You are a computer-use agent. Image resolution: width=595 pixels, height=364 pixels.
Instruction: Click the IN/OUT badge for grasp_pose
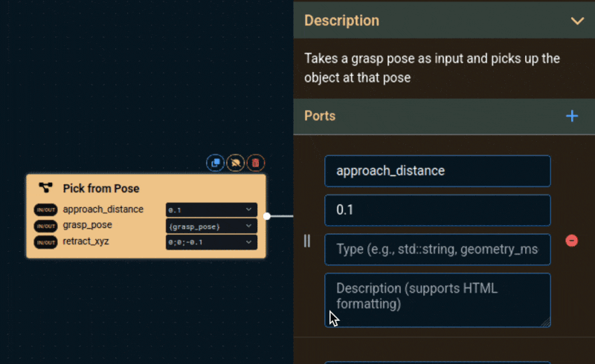click(x=45, y=226)
